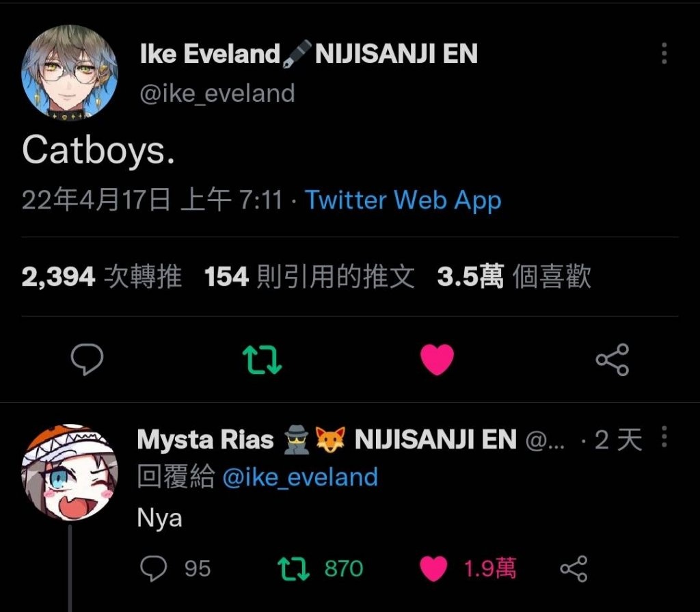700x612 pixels.
Task: Share Mysta's Nya reply
Action: coord(574,569)
